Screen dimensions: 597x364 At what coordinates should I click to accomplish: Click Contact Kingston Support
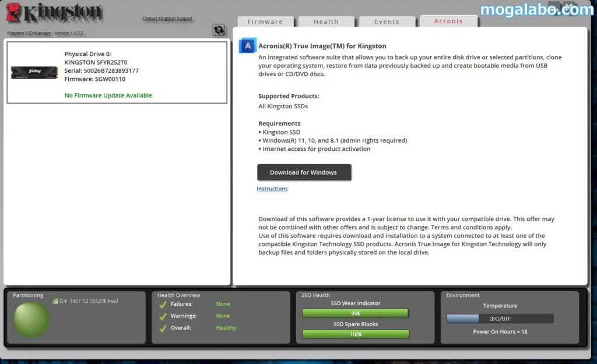pos(167,18)
